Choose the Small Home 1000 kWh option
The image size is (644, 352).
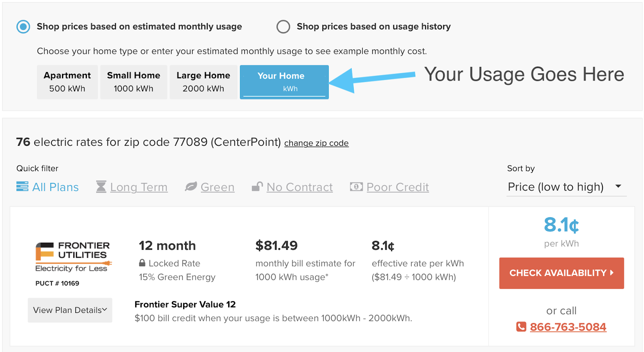pyautogui.click(x=134, y=82)
